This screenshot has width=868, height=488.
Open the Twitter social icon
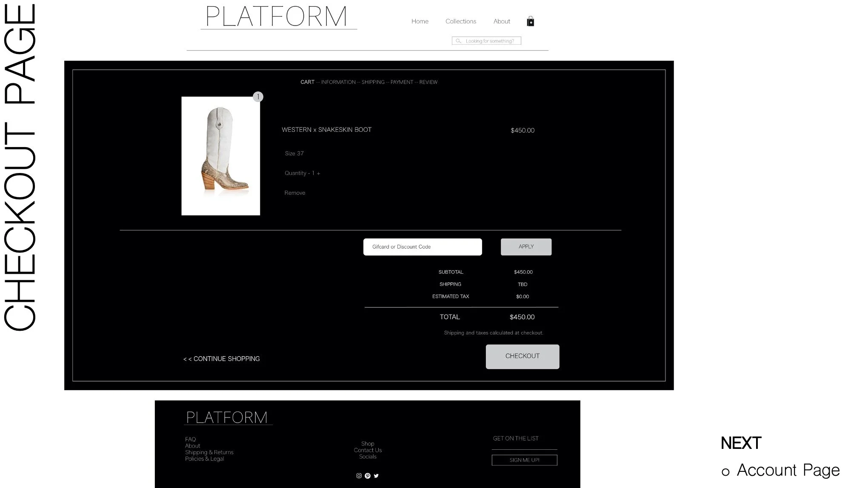(376, 476)
